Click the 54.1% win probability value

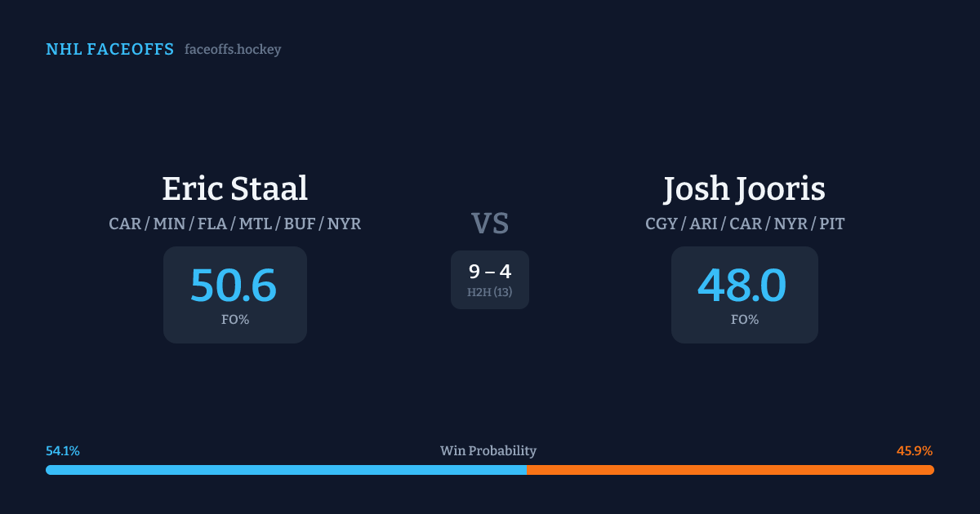coord(63,451)
